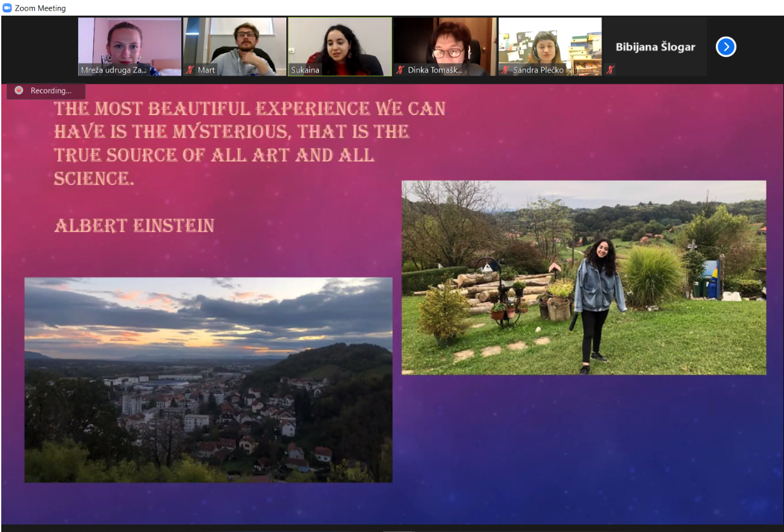The image size is (784, 532).
Task: Click Dinka Tomašk's muted microphone icon
Action: pos(401,70)
